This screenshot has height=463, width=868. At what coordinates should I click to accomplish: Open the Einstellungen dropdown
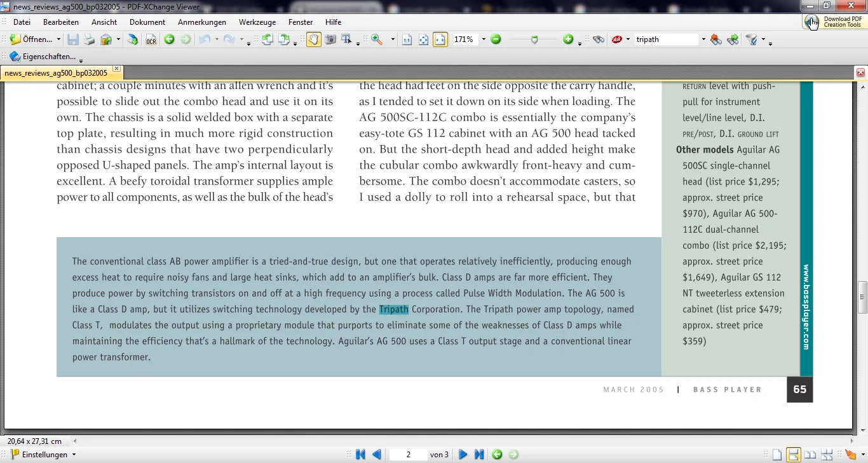click(74, 455)
